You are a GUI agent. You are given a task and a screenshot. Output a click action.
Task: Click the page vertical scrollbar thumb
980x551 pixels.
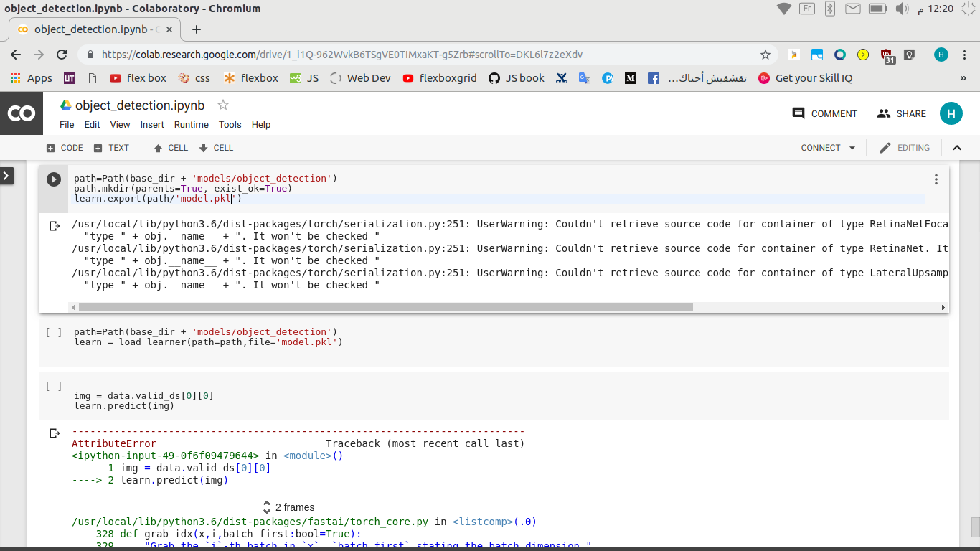coord(976,527)
